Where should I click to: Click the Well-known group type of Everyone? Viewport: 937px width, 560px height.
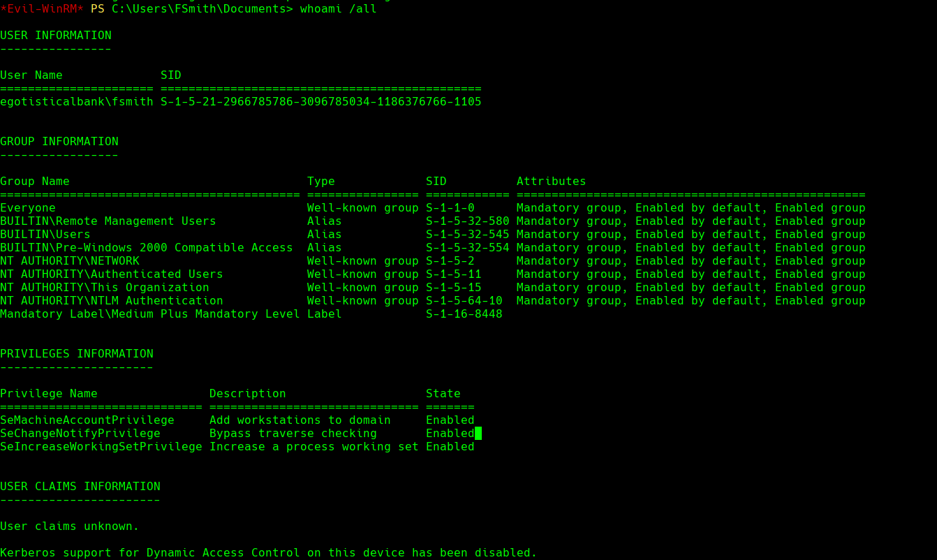363,207
